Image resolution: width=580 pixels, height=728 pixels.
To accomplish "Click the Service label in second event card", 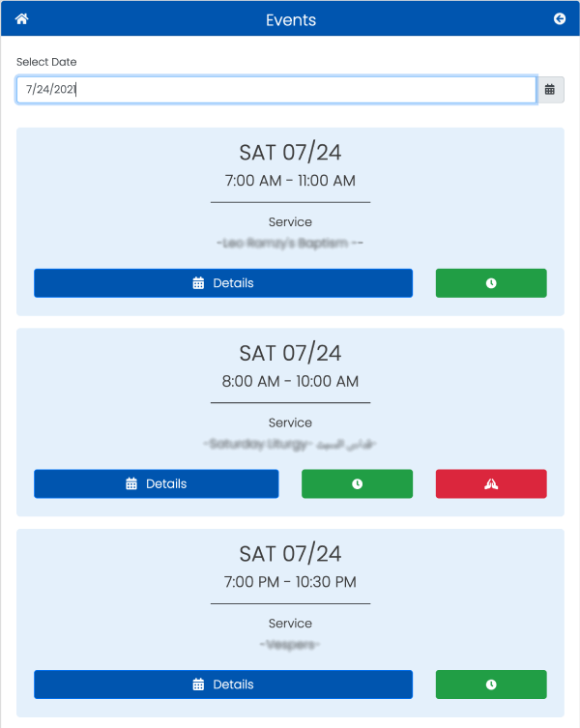I will click(x=290, y=422).
